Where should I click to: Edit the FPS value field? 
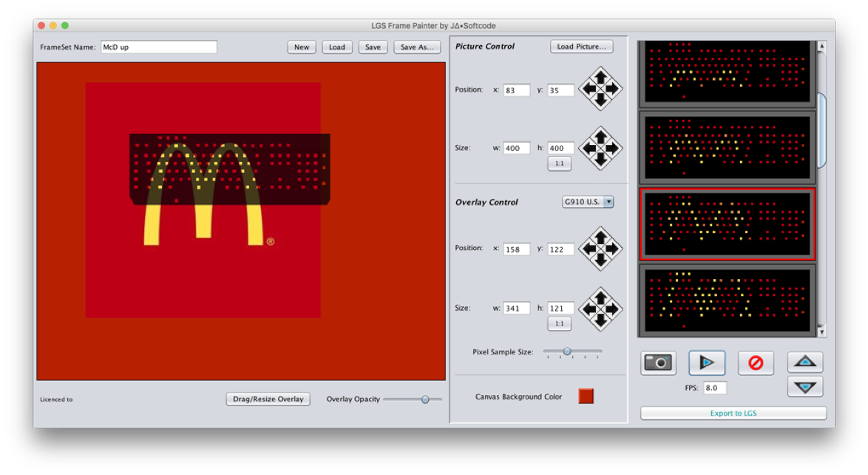point(715,388)
